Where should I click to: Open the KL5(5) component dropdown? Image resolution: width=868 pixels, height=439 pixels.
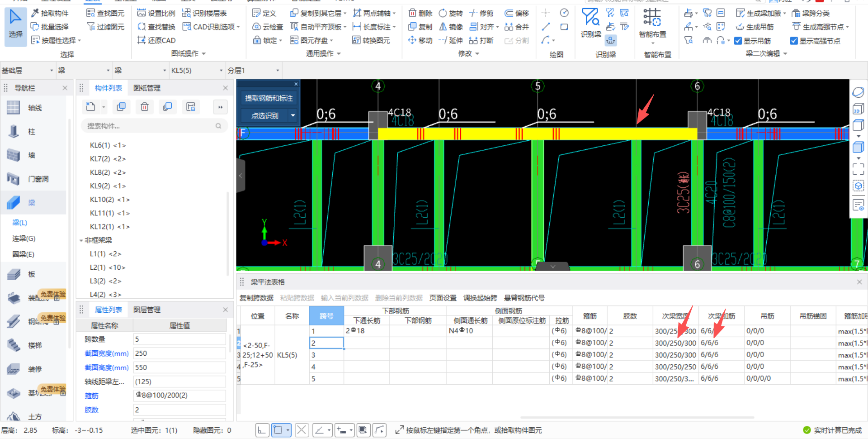(x=197, y=70)
